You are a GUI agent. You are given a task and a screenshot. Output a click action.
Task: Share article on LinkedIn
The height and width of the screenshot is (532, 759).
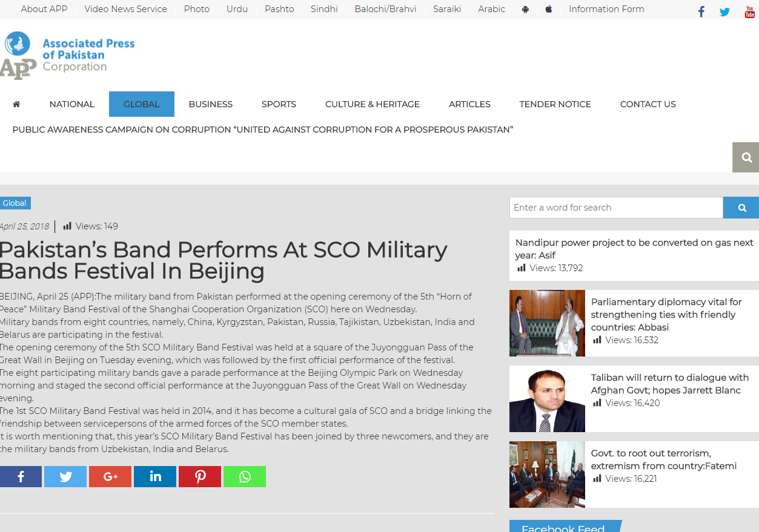(x=155, y=477)
